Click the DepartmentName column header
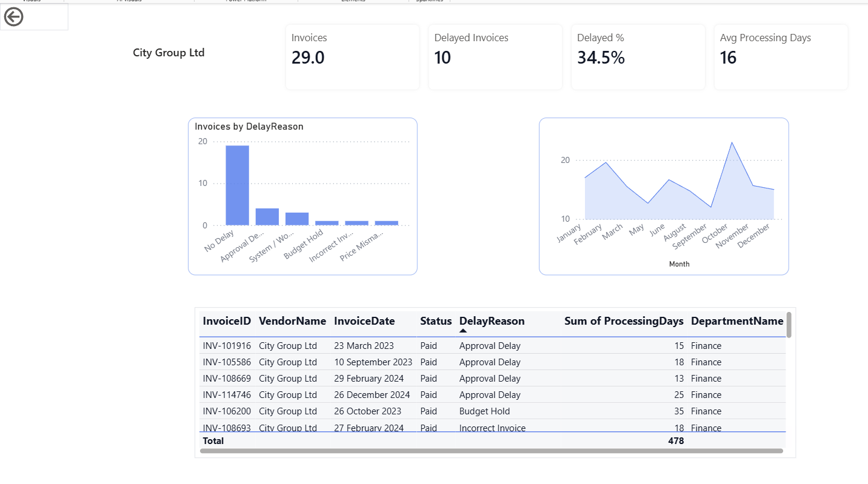868x484 pixels. coord(736,321)
